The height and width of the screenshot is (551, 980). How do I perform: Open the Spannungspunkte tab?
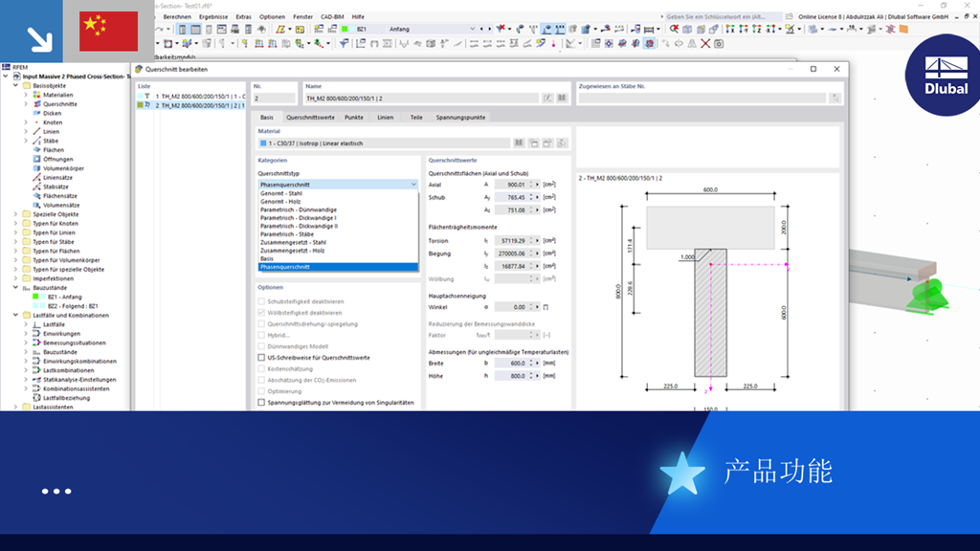460,118
